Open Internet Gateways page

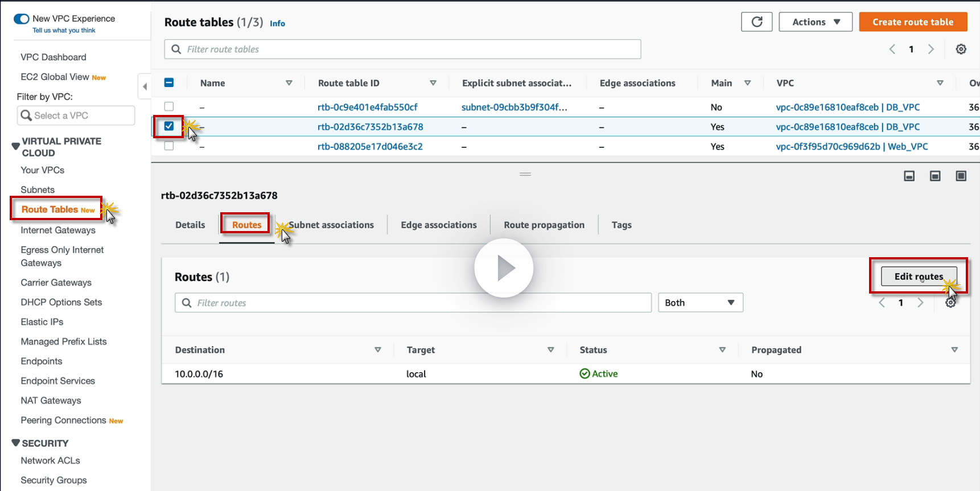pos(58,230)
